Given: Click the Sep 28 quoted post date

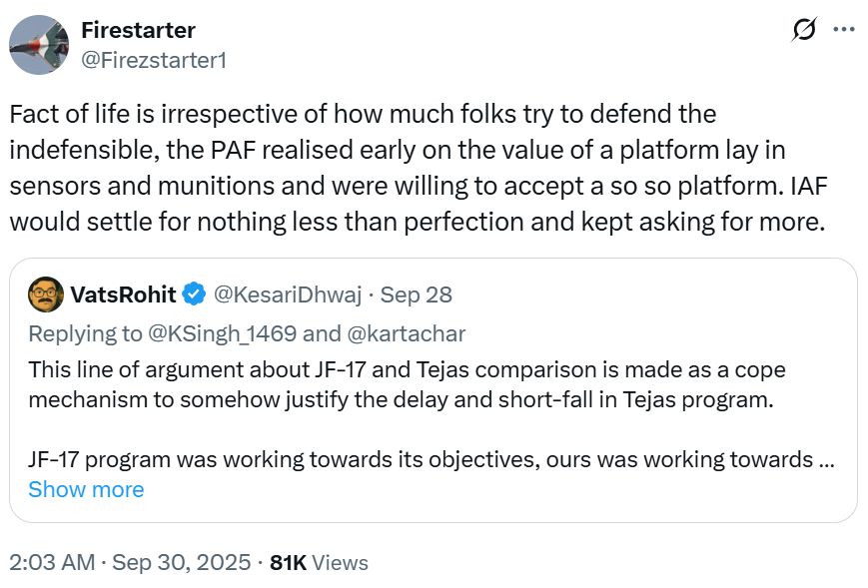Looking at the screenshot, I should (x=417, y=294).
